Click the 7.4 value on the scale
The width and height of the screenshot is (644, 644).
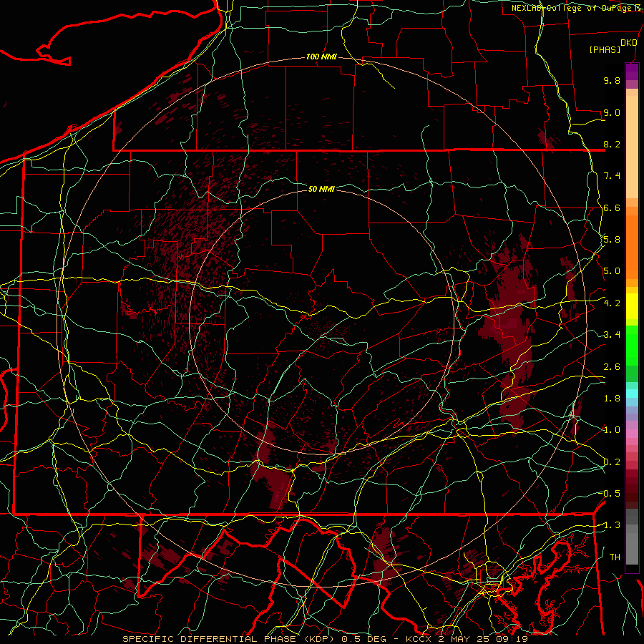click(x=612, y=176)
